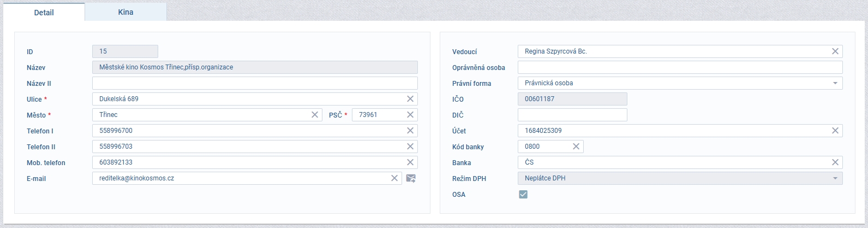
Task: Clear the Kód banky field
Action: (576, 147)
